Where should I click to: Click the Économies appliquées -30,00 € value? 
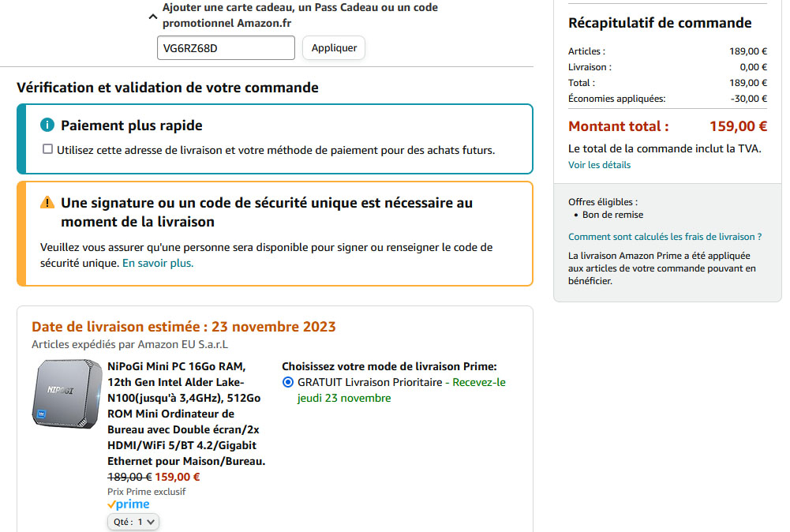pos(749,99)
